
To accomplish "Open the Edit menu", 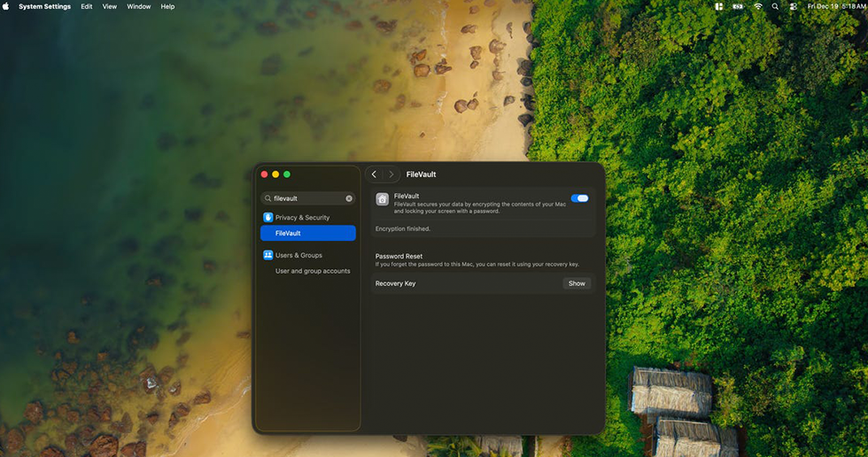I will pyautogui.click(x=87, y=6).
